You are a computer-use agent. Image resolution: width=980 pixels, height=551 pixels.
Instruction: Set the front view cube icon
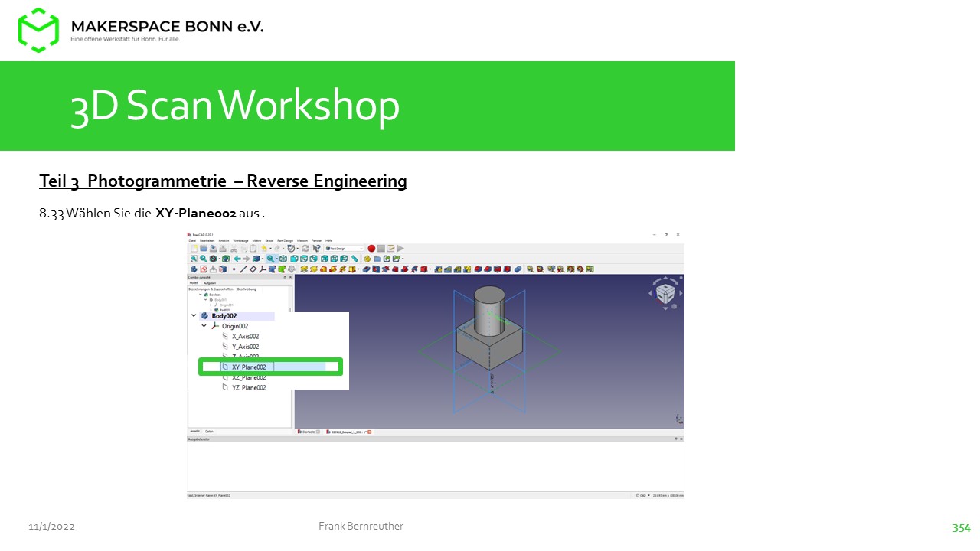pyautogui.click(x=294, y=259)
